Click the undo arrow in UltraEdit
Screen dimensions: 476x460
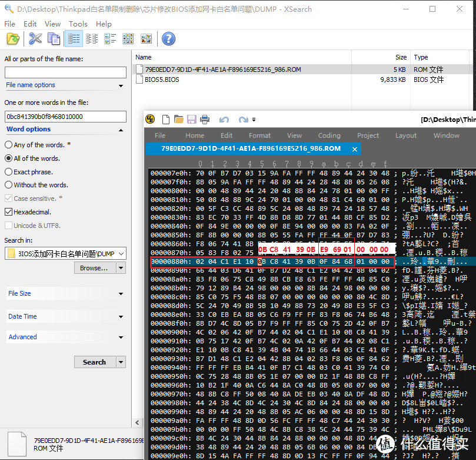pos(224,120)
